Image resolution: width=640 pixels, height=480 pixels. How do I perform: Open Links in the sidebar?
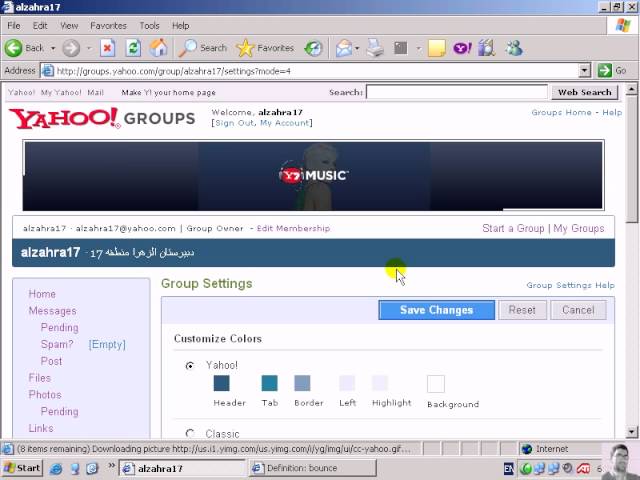coord(40,428)
